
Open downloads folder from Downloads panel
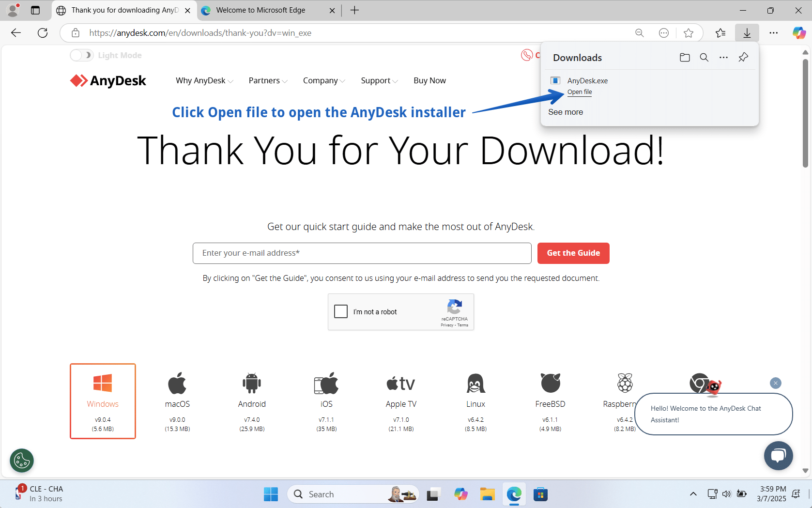685,58
